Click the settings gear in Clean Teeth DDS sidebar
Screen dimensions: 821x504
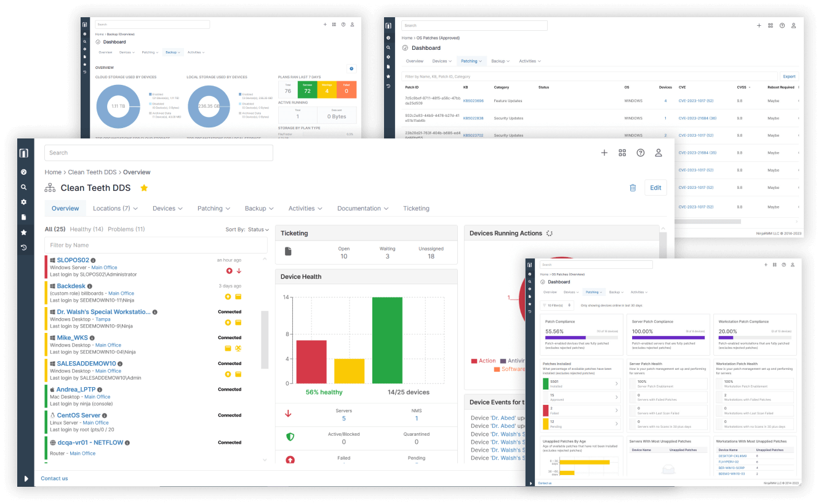(x=24, y=202)
